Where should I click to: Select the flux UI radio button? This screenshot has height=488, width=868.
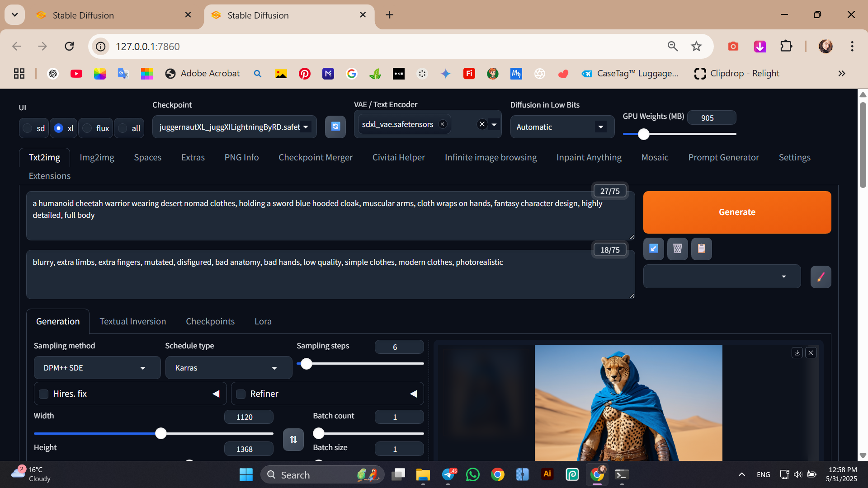click(88, 128)
